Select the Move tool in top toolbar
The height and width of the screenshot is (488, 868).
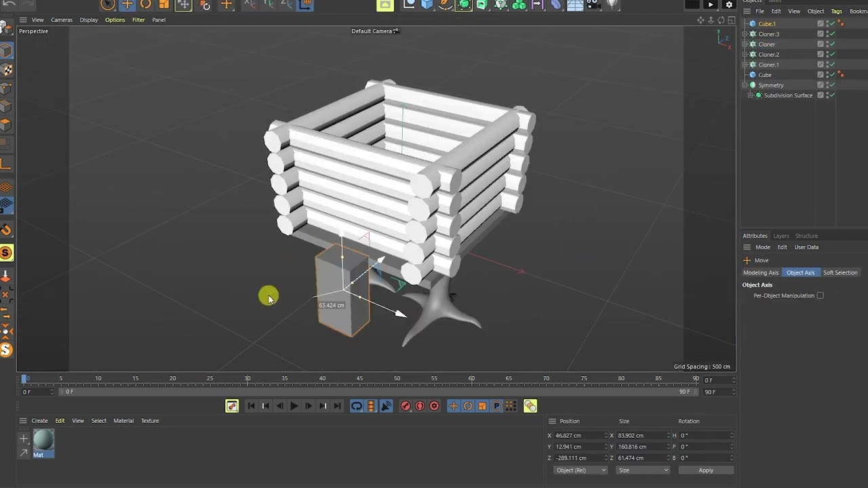(x=127, y=4)
